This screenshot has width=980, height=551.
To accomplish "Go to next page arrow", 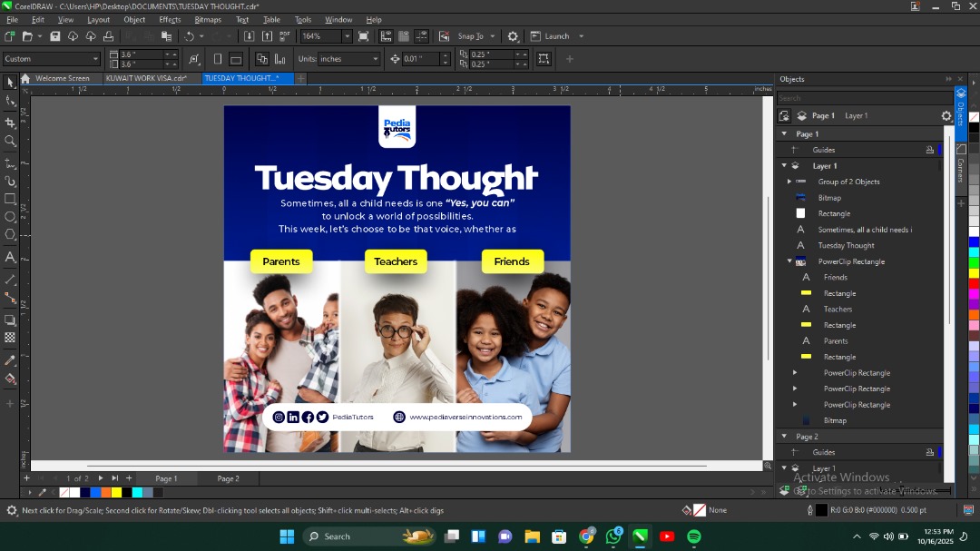I will click(x=101, y=478).
